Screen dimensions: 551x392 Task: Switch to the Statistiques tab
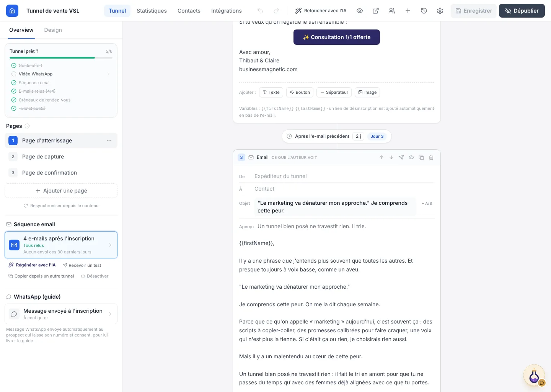pyautogui.click(x=152, y=11)
